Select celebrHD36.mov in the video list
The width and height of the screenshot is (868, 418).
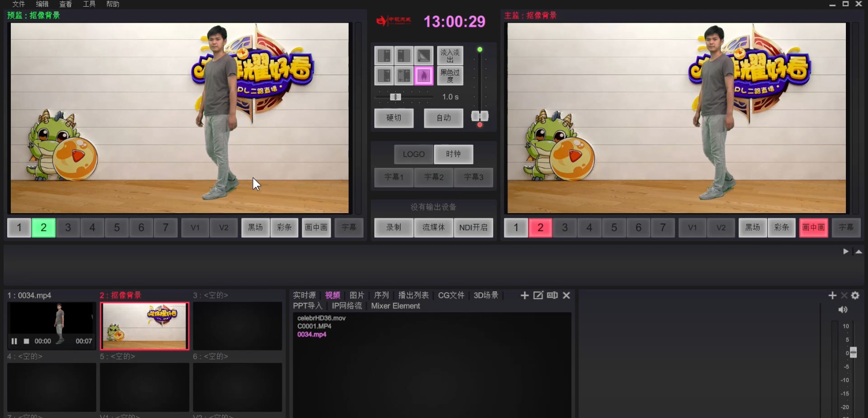click(321, 318)
